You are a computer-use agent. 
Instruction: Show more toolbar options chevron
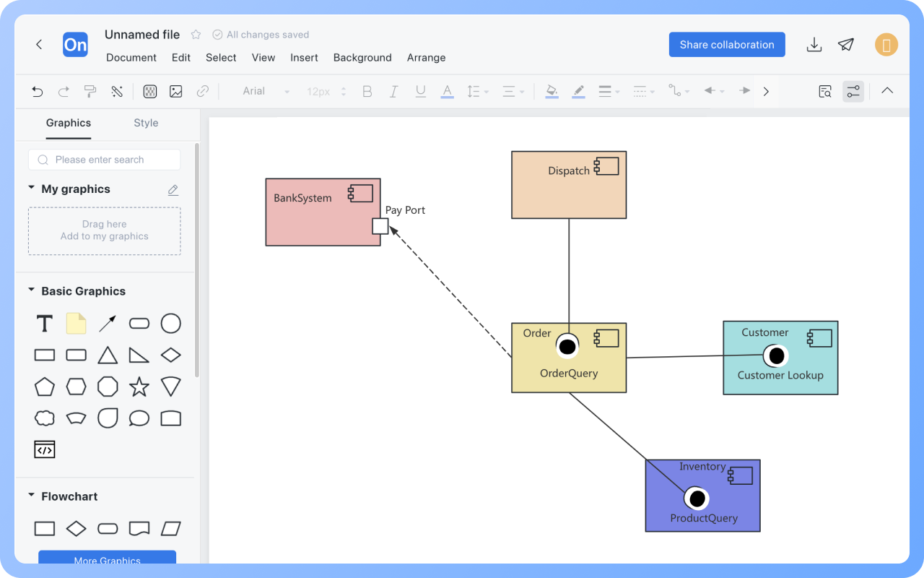pos(766,91)
